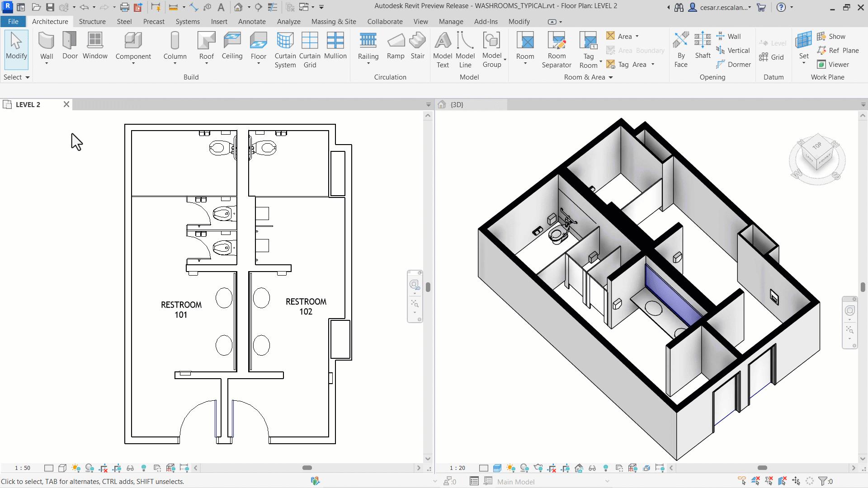Click the Ref Plane button
The height and width of the screenshot is (488, 868).
[x=838, y=51]
